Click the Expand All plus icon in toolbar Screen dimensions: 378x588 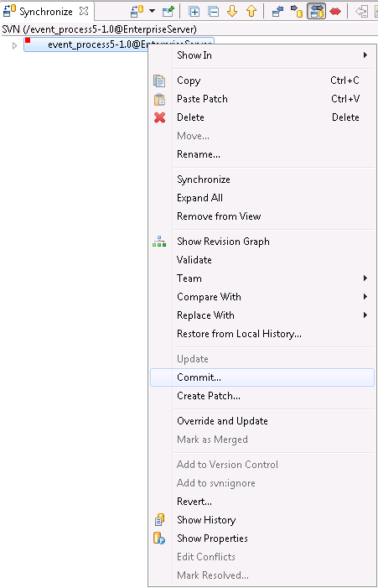pos(194,12)
